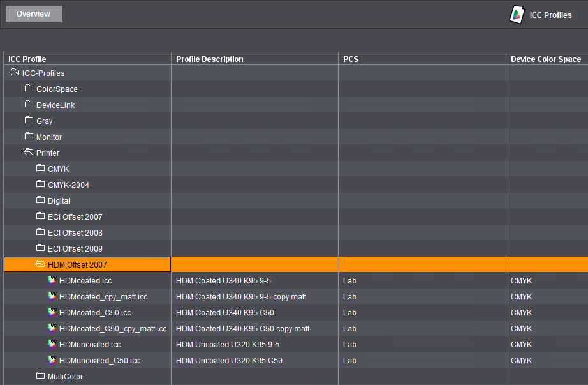
Task: Click the HDMuncoated_G50.icc profile icon
Action: pos(52,360)
